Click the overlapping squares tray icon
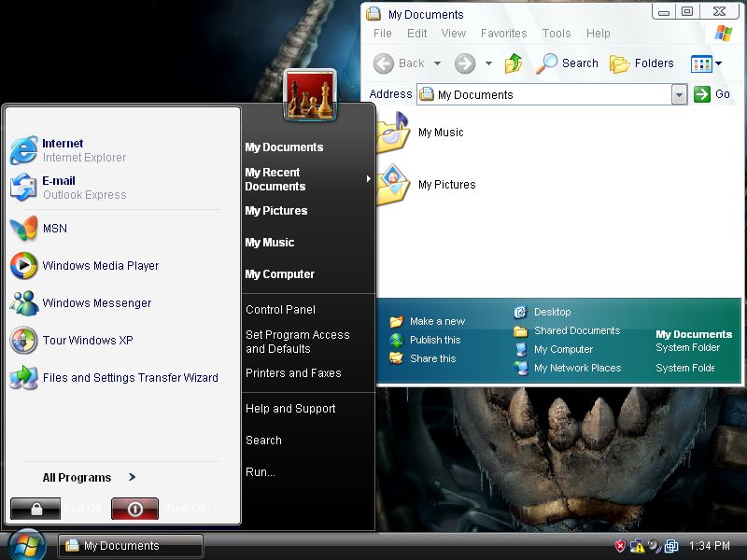 671,546
